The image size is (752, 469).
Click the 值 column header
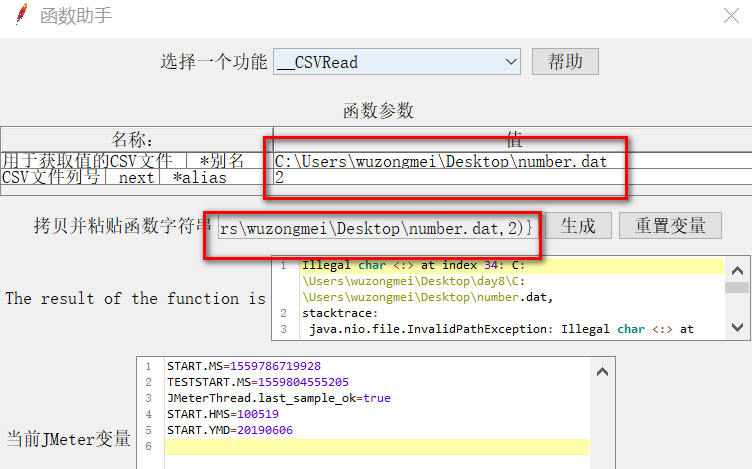(513, 140)
